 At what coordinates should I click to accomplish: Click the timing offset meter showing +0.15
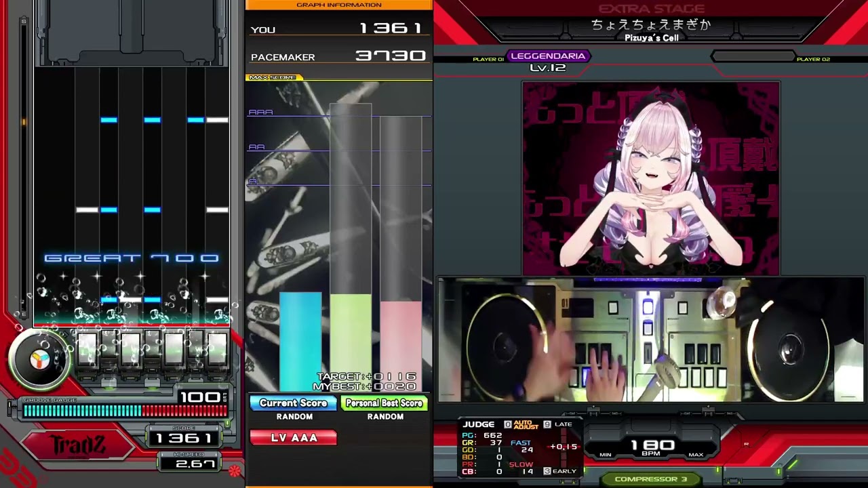564,447
